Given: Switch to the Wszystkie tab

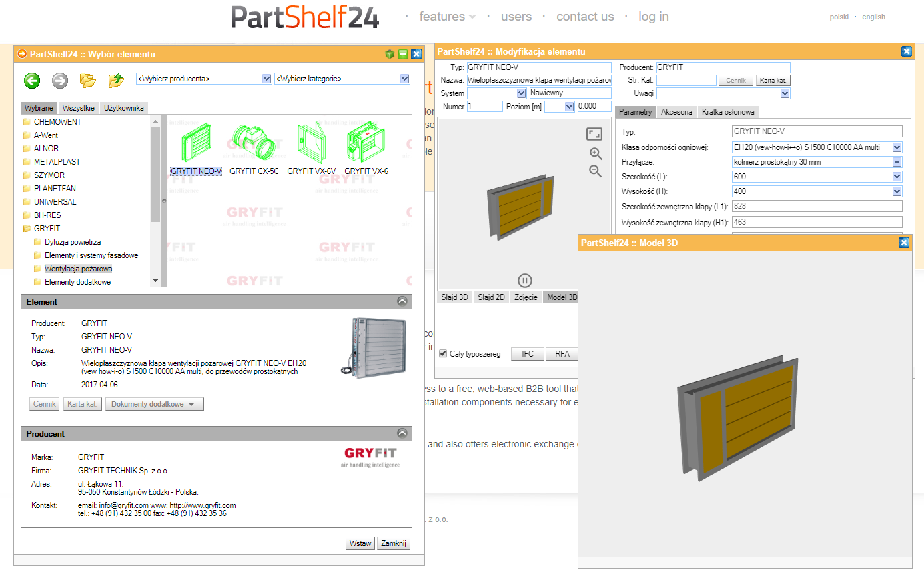Looking at the screenshot, I should (x=79, y=108).
